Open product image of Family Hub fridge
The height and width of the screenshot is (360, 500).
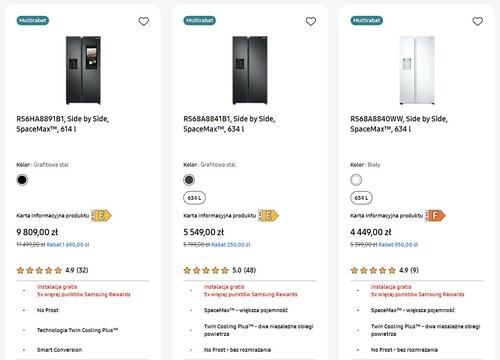coord(83,70)
